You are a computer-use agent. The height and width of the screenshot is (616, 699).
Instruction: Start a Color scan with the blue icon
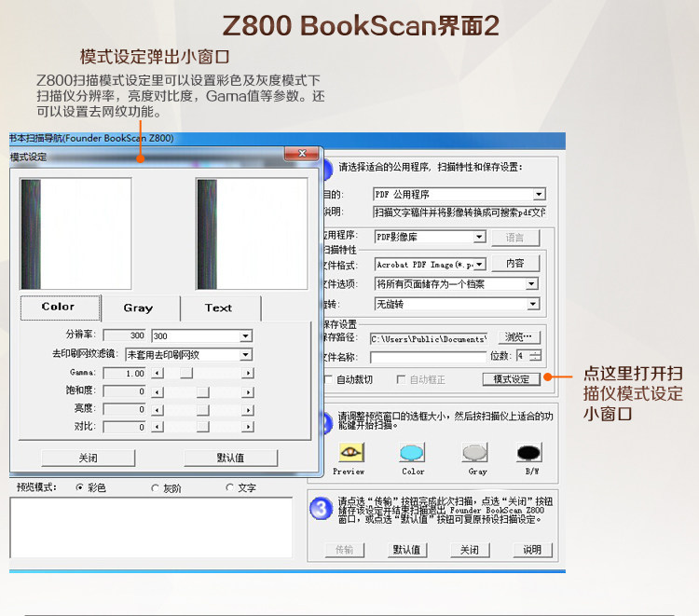(x=412, y=452)
